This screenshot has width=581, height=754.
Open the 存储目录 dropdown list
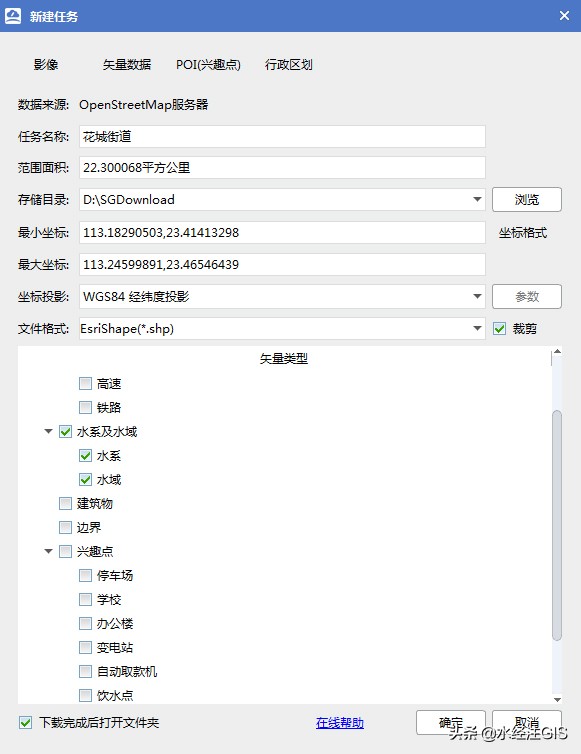[x=477, y=199]
